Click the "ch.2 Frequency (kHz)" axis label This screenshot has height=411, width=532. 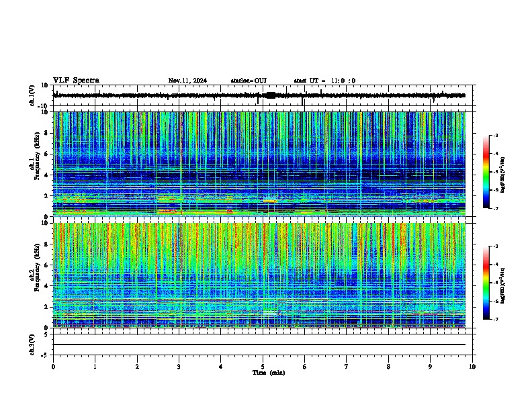click(36, 267)
